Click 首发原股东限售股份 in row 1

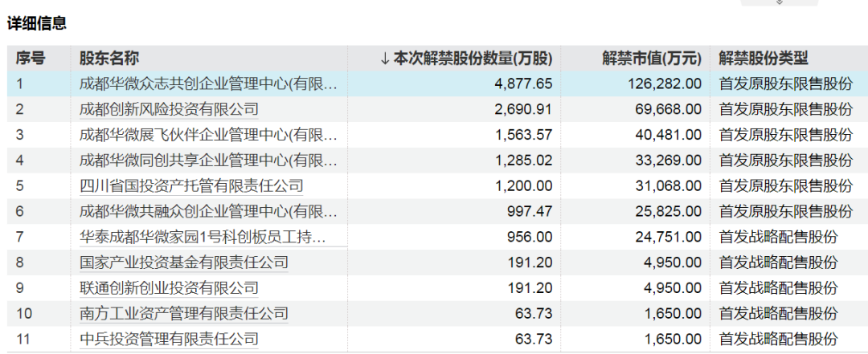coord(785,84)
